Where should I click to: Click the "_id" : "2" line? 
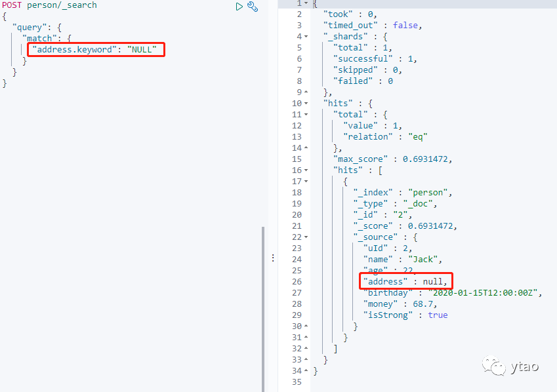382,215
